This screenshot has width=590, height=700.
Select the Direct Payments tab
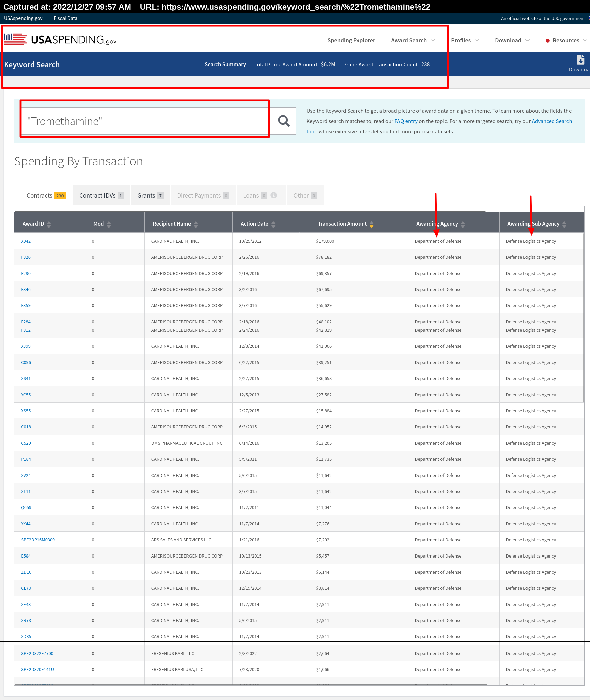tap(203, 195)
